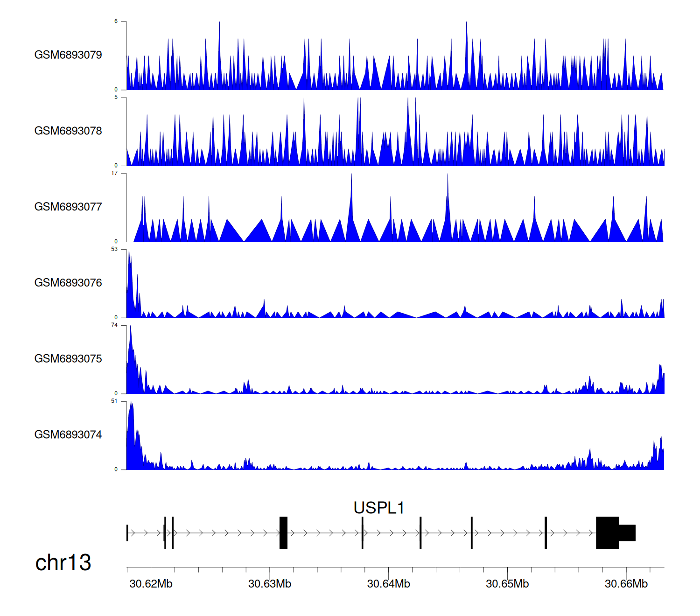Select the 30.66Mb axis tick label
This screenshot has width=700, height=616.
coord(626,584)
